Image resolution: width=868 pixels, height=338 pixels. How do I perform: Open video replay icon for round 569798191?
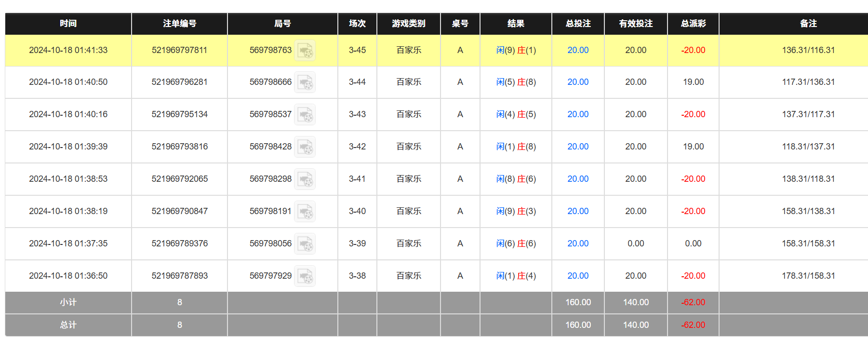tap(305, 212)
